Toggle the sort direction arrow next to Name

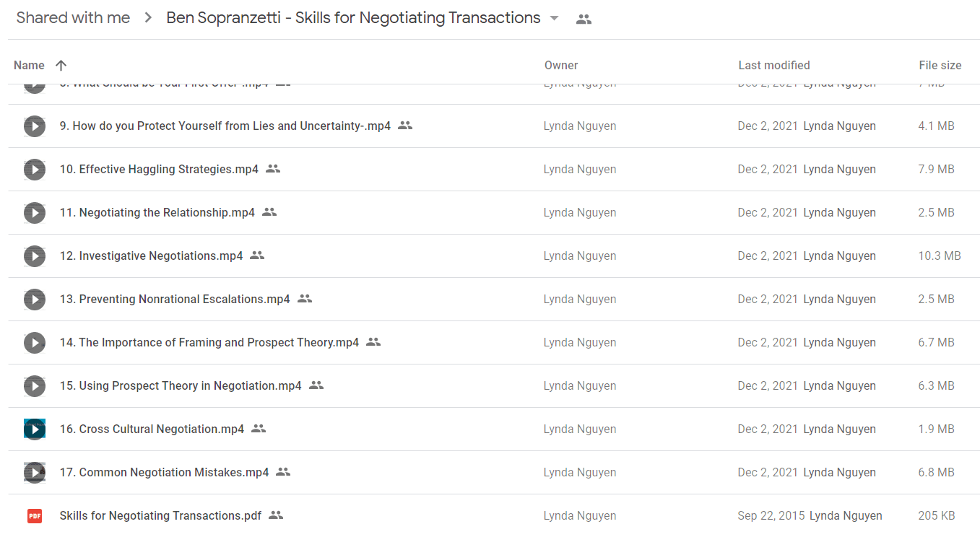(61, 65)
